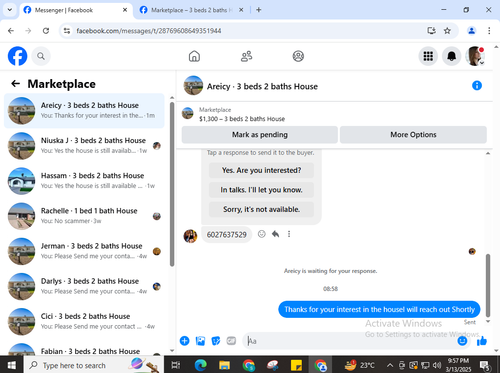Open Hassam conversation
This screenshot has width=500, height=373.
coord(84,181)
